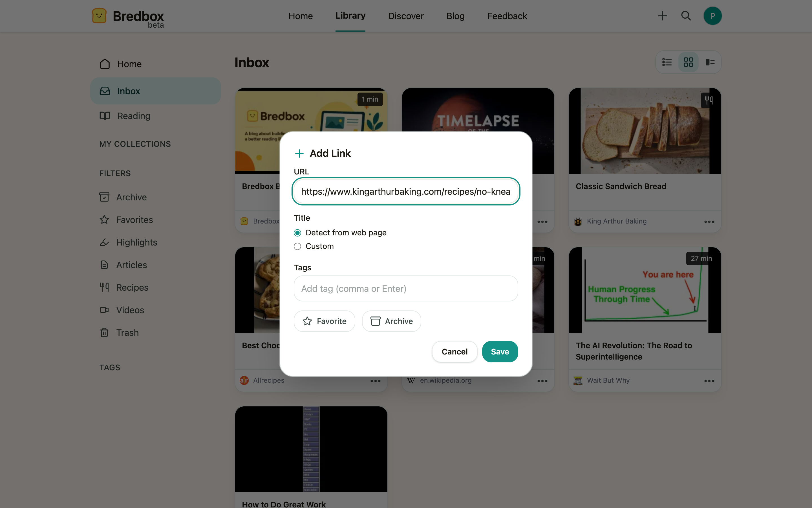Open more options for Allrecipes card
Image resolution: width=812 pixels, height=508 pixels.
[376, 381]
